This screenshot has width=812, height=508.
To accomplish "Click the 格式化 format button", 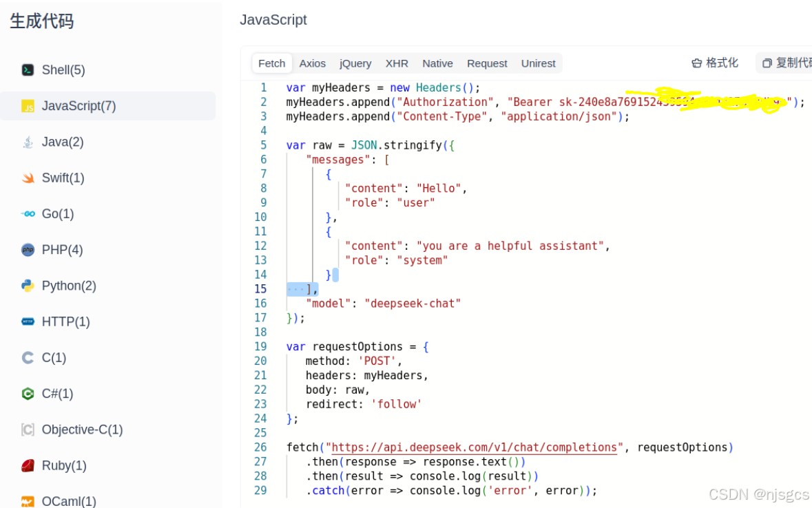I will click(715, 63).
